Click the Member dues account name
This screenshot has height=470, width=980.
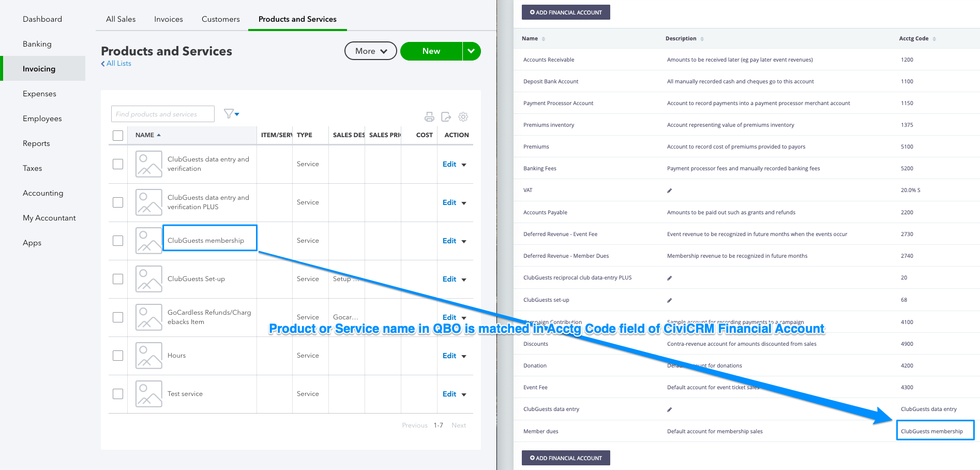541,432
